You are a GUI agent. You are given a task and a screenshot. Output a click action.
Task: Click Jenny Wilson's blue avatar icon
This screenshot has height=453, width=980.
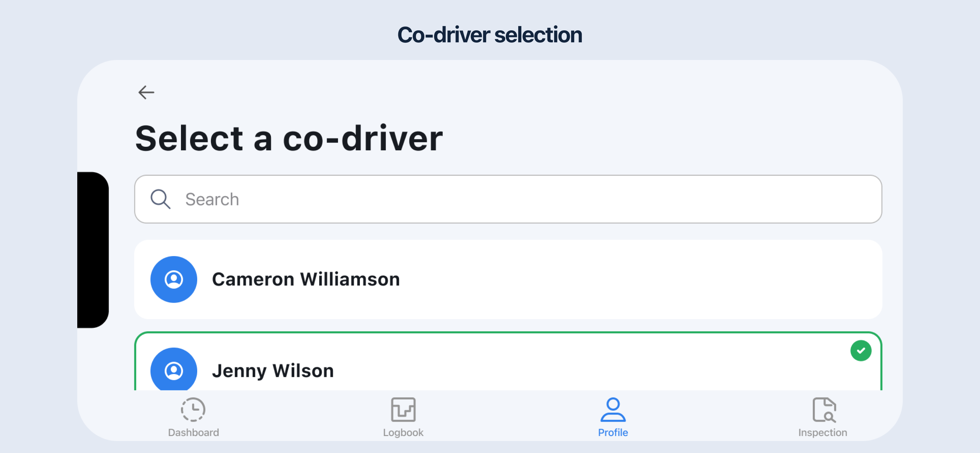click(x=174, y=370)
